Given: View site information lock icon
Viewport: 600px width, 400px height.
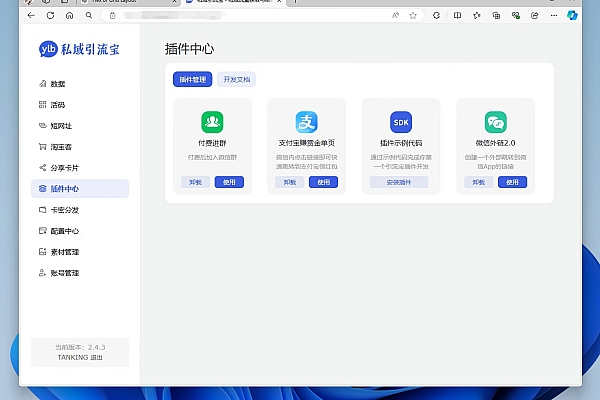Looking at the screenshot, I should pyautogui.click(x=112, y=16).
